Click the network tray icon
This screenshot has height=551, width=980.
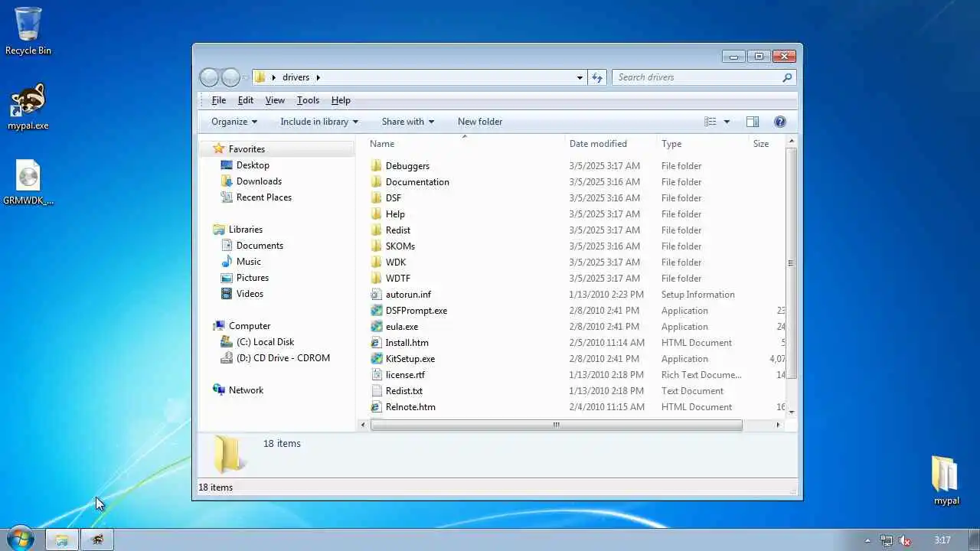(x=887, y=540)
